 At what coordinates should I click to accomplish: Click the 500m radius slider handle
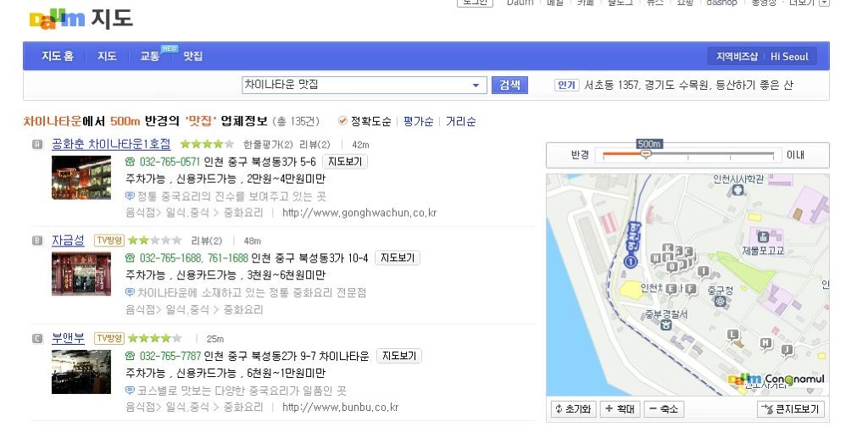645,155
